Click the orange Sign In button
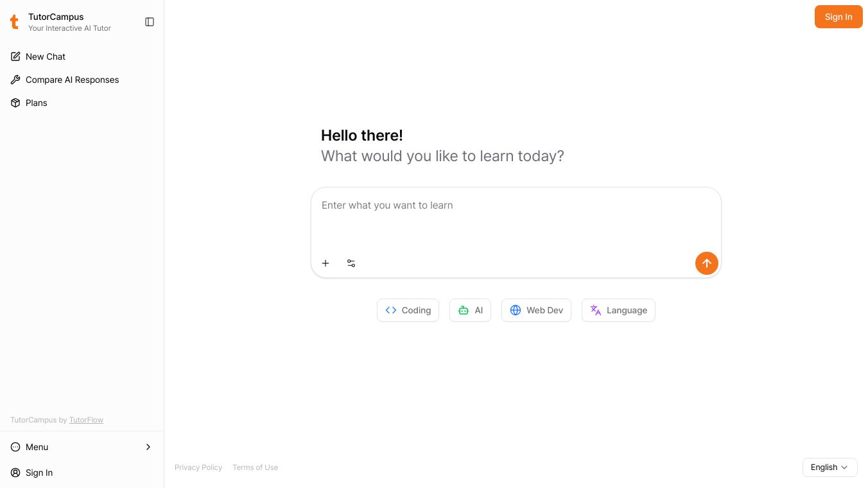 tap(838, 17)
